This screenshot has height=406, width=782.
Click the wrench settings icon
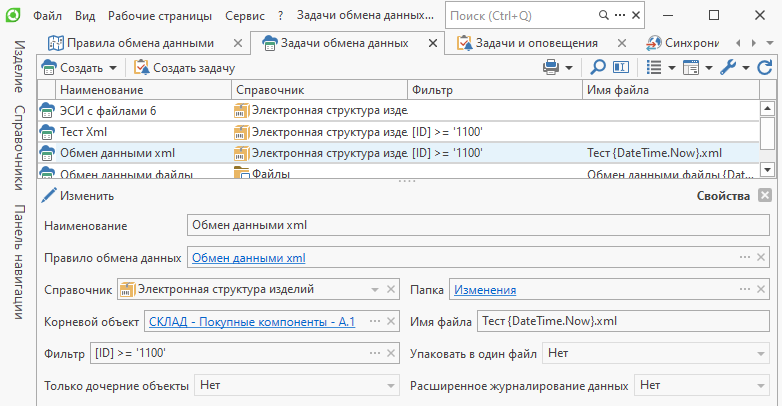[x=729, y=67]
